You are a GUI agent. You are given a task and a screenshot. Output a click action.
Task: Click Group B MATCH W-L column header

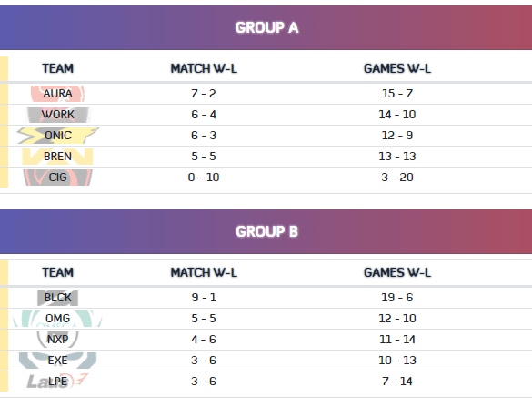click(x=204, y=272)
